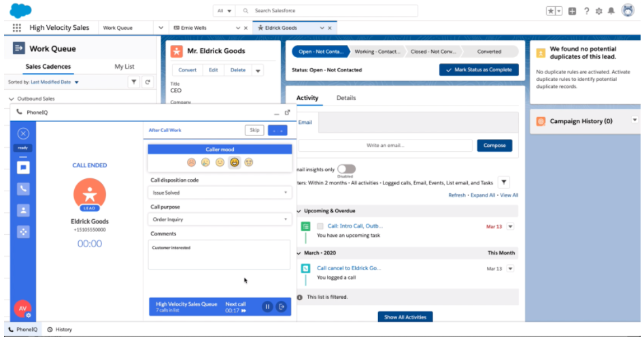This screenshot has height=341, width=644.
Task: Collapse the March 2020 section
Action: [299, 253]
